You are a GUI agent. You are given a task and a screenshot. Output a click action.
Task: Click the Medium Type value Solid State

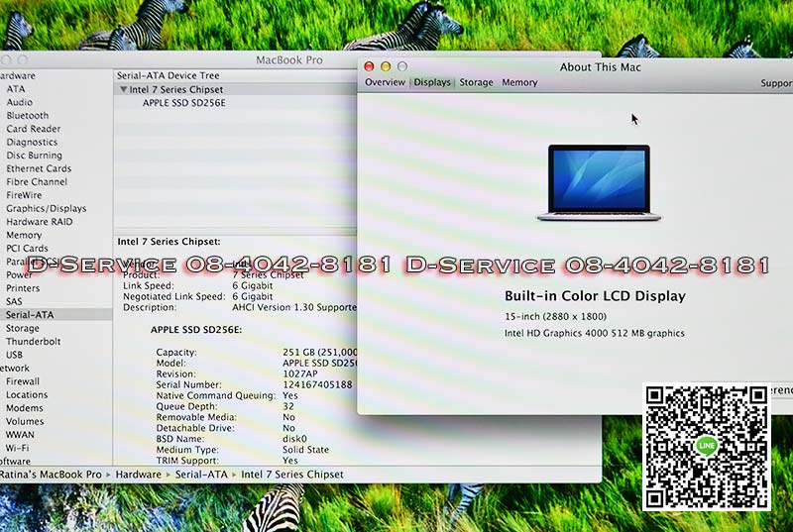tap(305, 449)
